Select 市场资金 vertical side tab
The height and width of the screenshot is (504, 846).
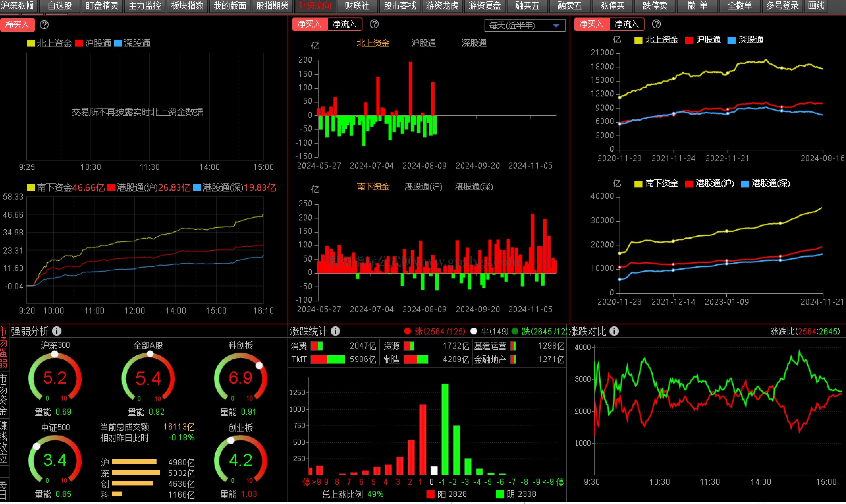(3, 395)
